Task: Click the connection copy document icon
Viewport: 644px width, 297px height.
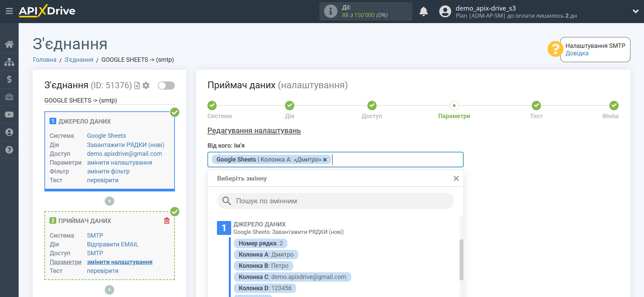Action: click(x=137, y=86)
